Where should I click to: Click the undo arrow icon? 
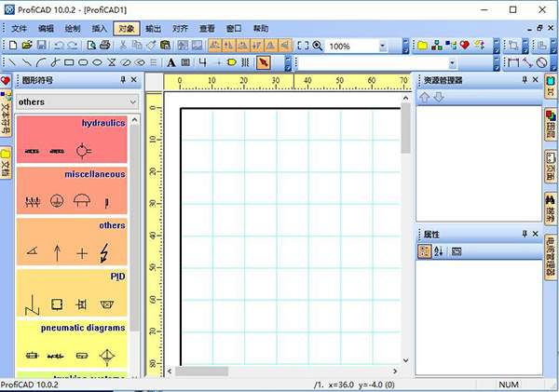(58, 46)
